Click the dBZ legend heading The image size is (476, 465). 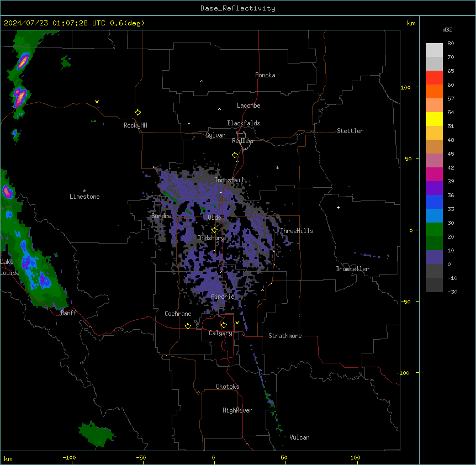pos(447,30)
